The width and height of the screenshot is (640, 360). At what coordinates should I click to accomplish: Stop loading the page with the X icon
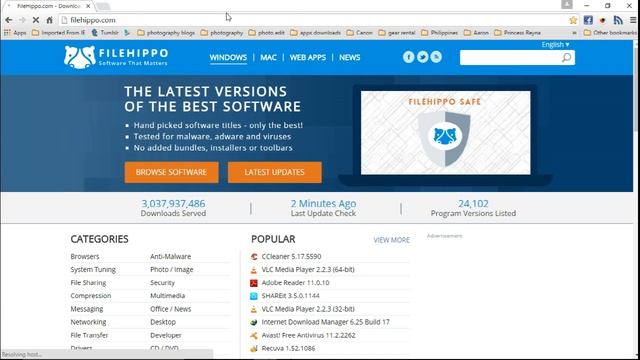pos(36,20)
